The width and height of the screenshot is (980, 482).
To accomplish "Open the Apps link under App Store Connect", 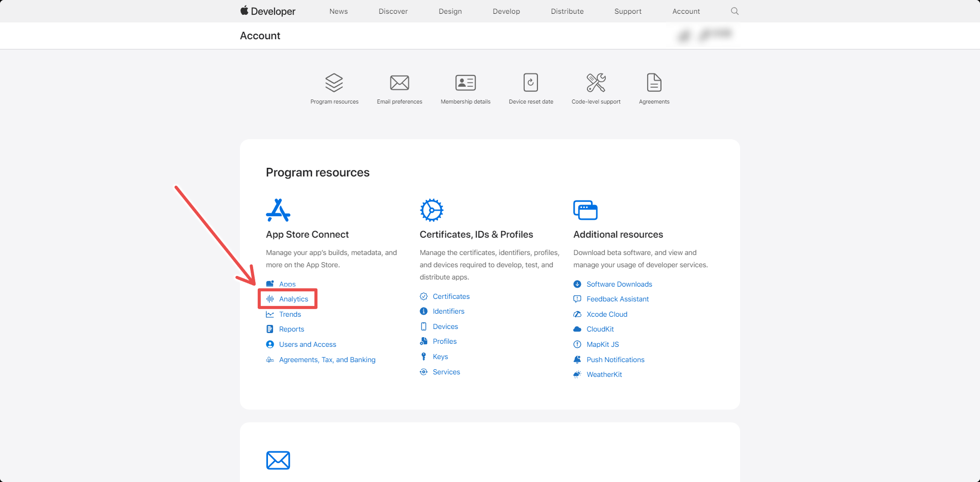I will pyautogui.click(x=287, y=284).
